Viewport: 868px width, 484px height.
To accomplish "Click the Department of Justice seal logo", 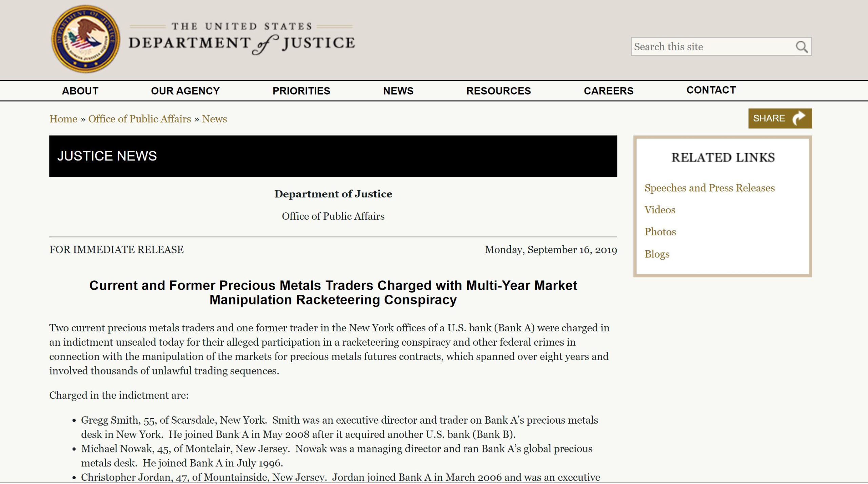I will 85,39.
